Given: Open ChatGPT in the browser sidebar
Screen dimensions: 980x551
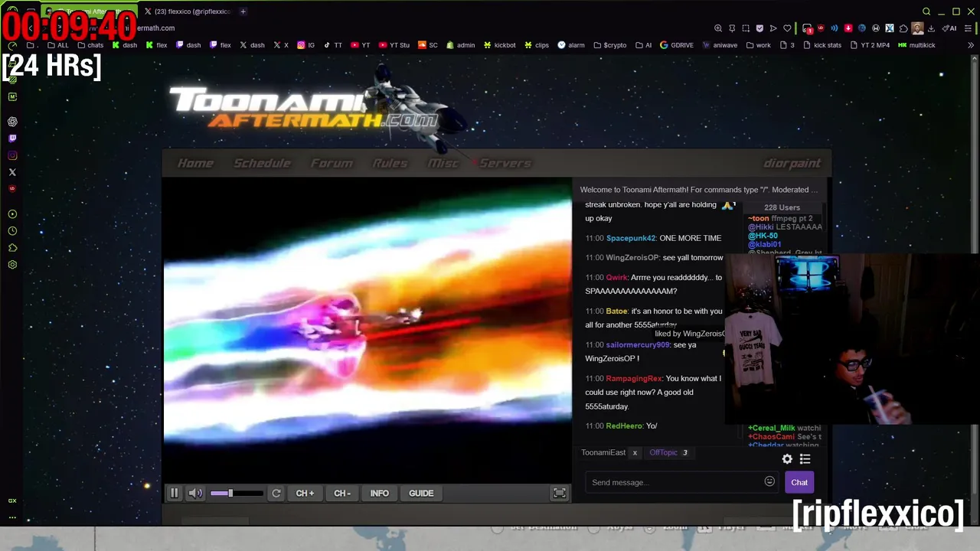Looking at the screenshot, I should tap(12, 122).
